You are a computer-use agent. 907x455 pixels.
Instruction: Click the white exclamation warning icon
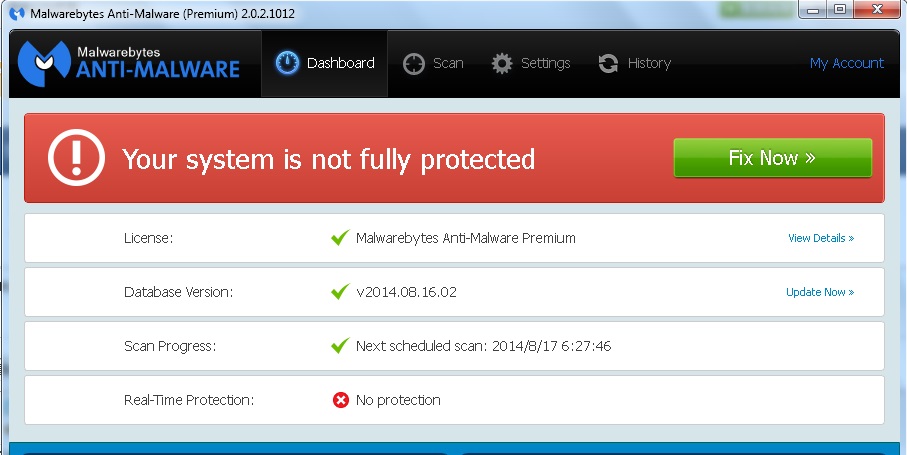77,158
